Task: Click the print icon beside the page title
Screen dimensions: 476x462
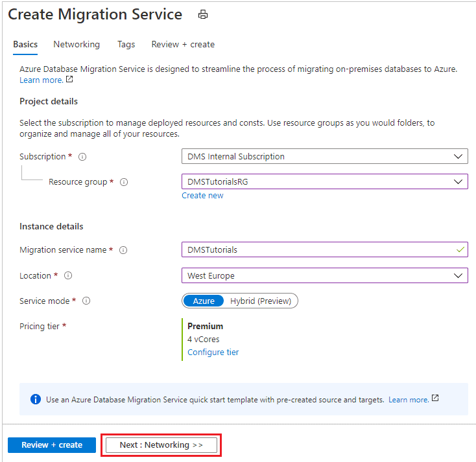Action: [x=203, y=15]
